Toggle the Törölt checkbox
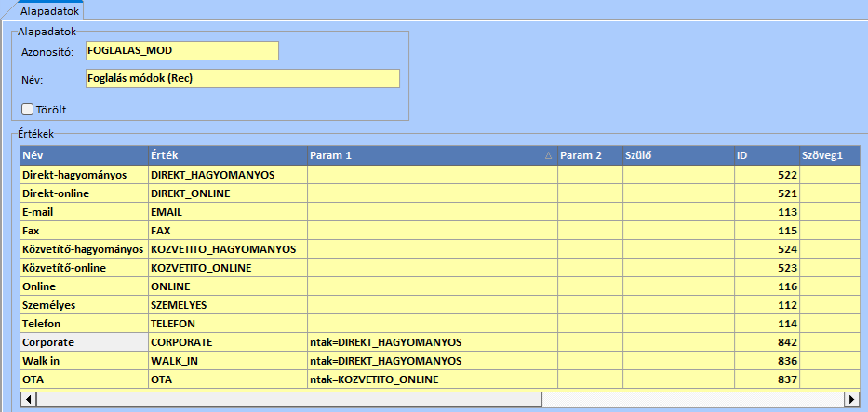 27,109
